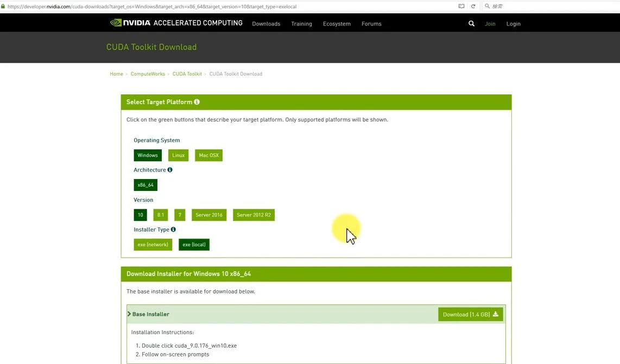Select Windows version 7
This screenshot has height=364, width=620.
tap(180, 215)
